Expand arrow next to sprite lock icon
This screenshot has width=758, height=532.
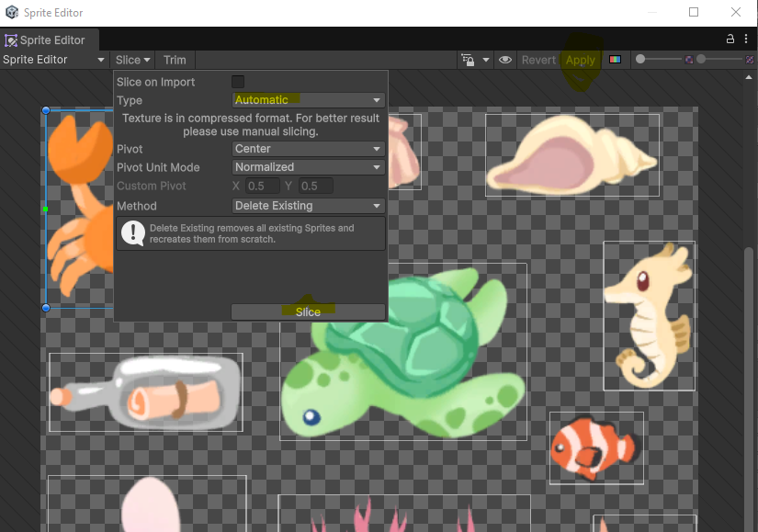pyautogui.click(x=486, y=60)
